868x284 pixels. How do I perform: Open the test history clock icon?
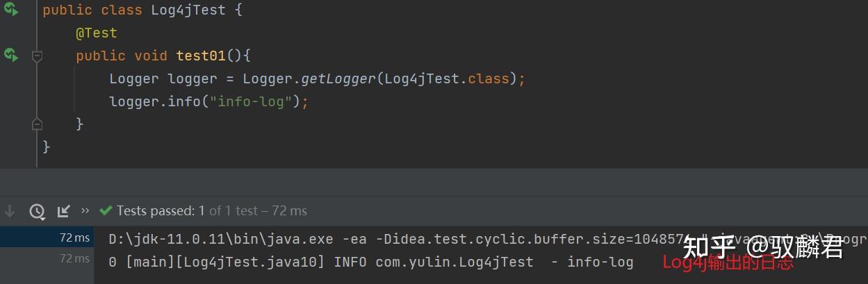[x=37, y=211]
